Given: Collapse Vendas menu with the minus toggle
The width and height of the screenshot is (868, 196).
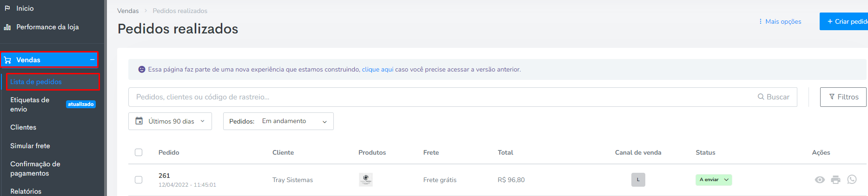Looking at the screenshot, I should point(93,60).
